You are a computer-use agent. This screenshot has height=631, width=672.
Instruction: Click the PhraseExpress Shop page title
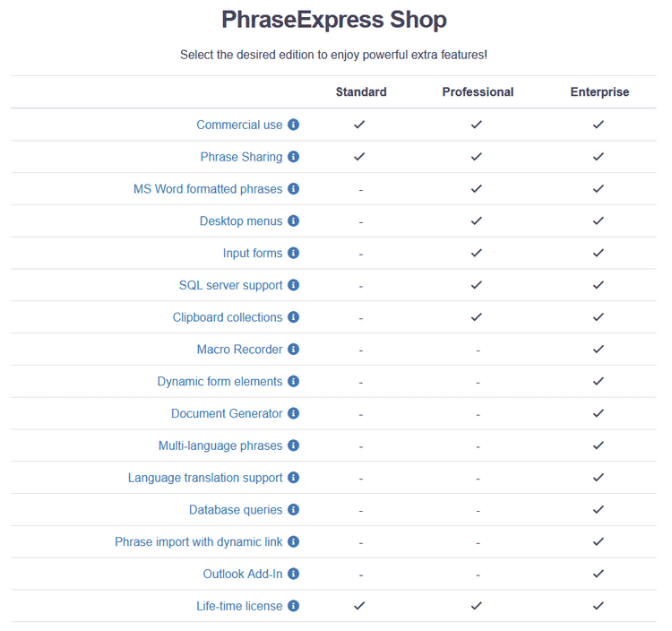click(x=333, y=20)
